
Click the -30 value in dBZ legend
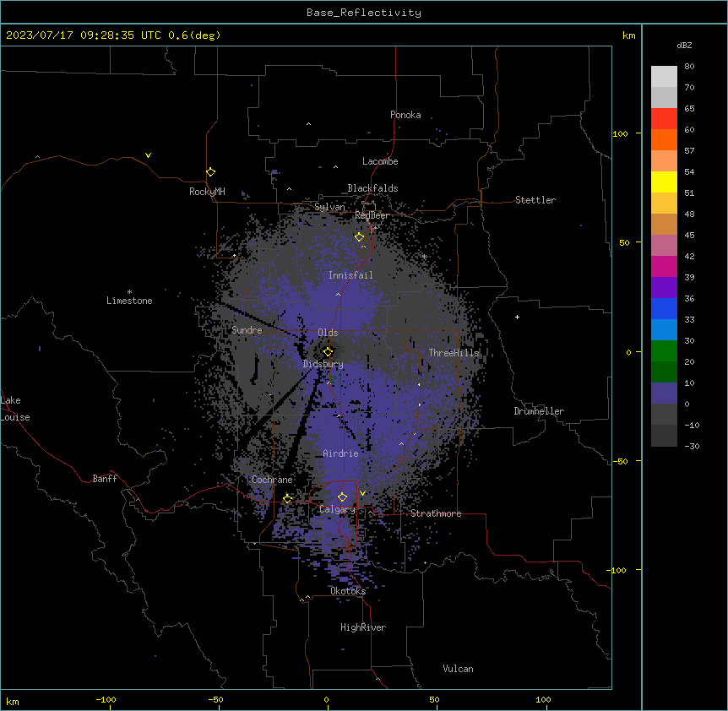coord(692,446)
